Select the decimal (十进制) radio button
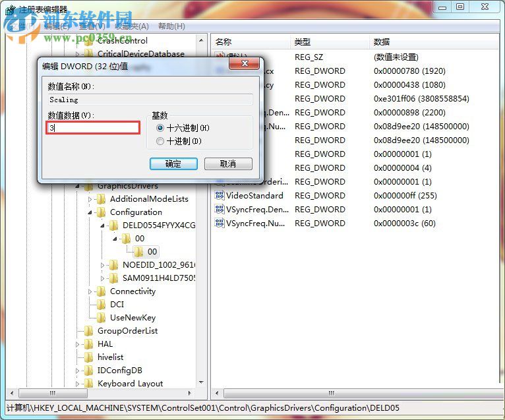The image size is (505, 420). tap(160, 141)
